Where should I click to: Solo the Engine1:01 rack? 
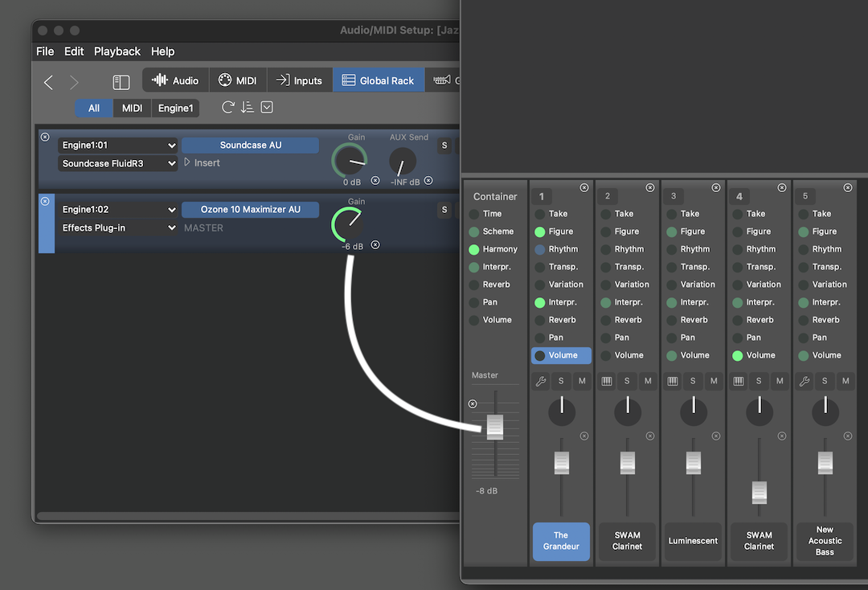(x=444, y=145)
